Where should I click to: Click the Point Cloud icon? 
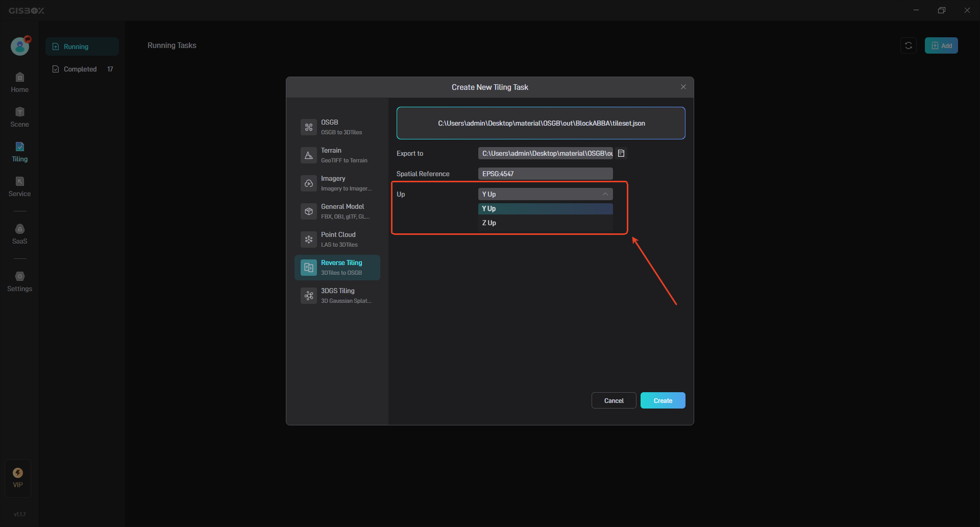[x=309, y=239]
